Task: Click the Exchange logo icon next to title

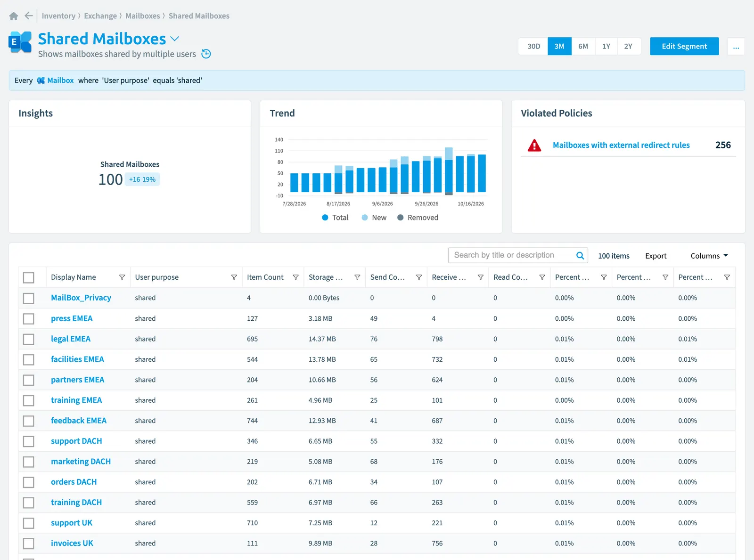Action: pos(20,42)
